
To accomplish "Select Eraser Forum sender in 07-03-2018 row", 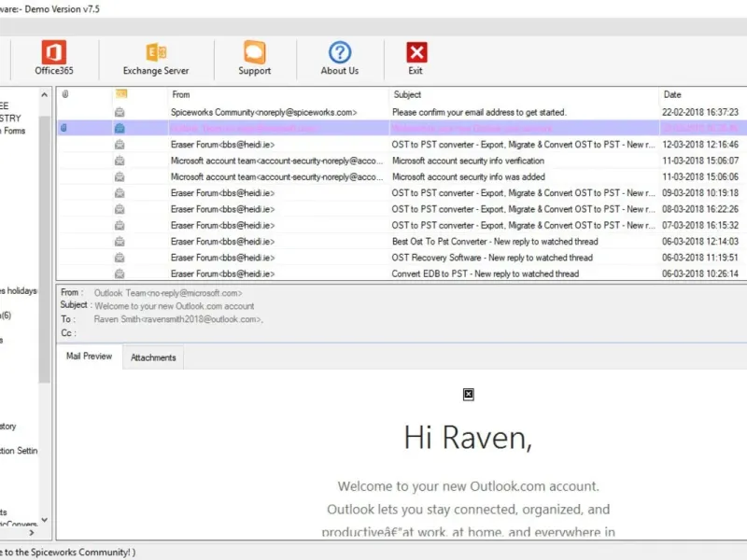I will [x=222, y=225].
